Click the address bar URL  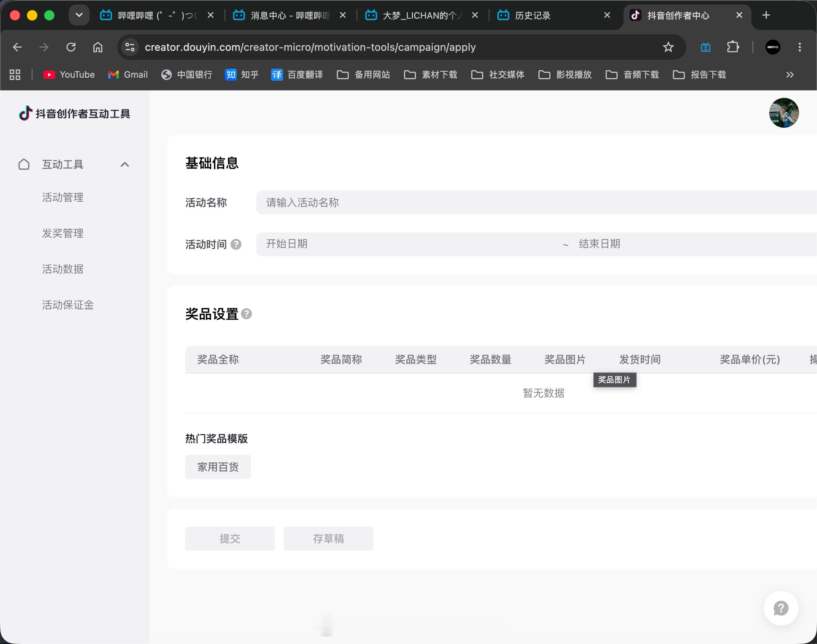coord(310,47)
